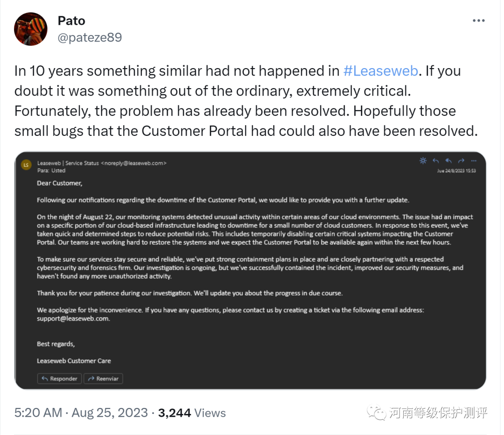The image size is (504, 435).
Task: Open the tweet's three-dot more menu
Action: click(479, 21)
